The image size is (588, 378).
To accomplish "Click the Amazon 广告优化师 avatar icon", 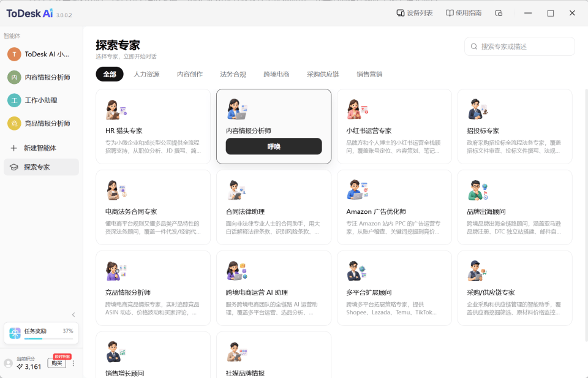I will click(357, 190).
